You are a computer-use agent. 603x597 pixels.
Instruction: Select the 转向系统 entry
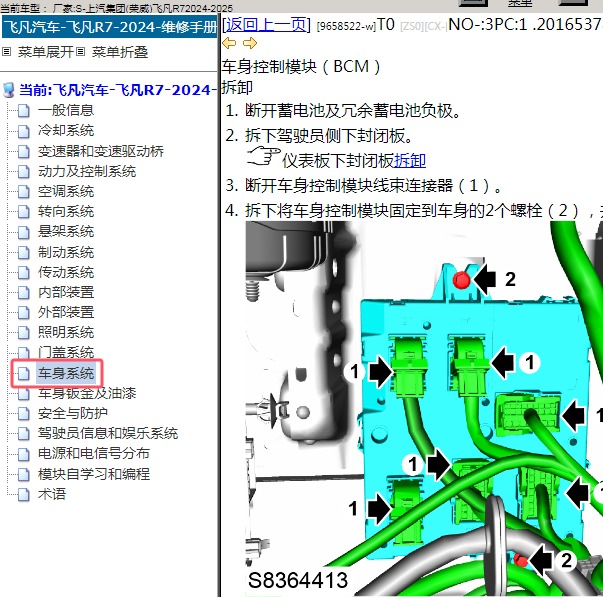click(x=66, y=211)
